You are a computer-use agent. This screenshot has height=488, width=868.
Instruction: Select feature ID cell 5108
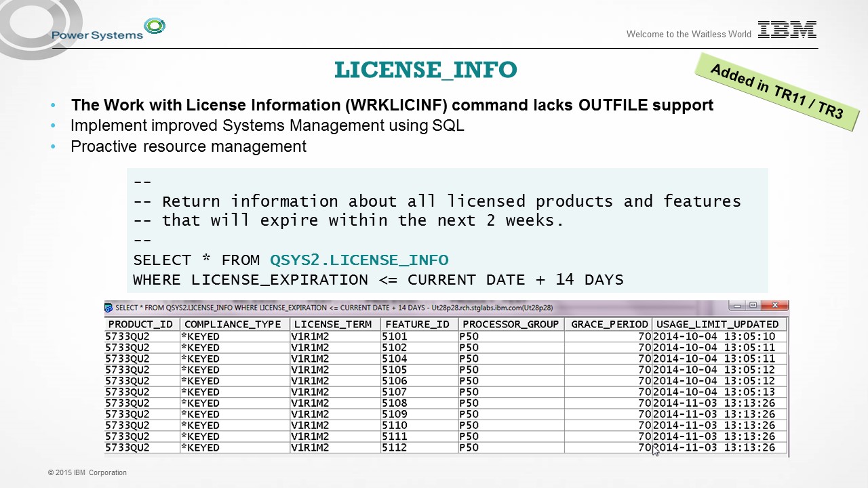(419, 403)
